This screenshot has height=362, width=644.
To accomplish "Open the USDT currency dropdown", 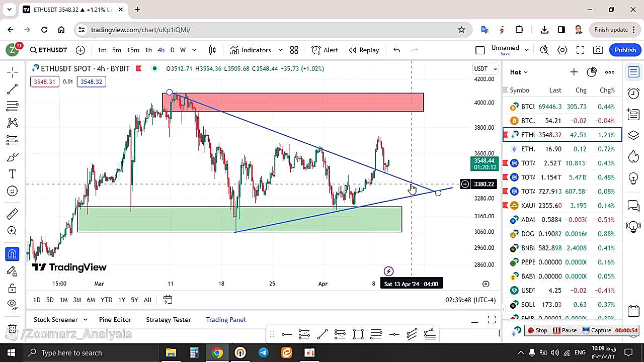I will point(486,68).
